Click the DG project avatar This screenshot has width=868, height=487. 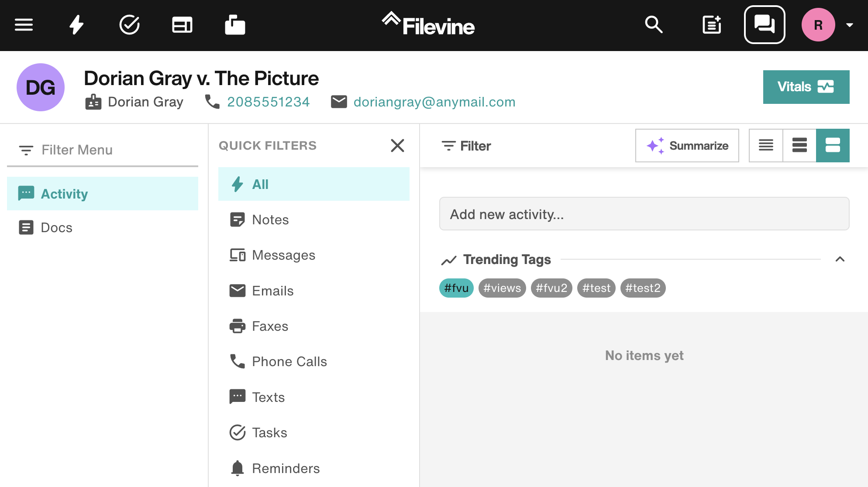pos(41,87)
